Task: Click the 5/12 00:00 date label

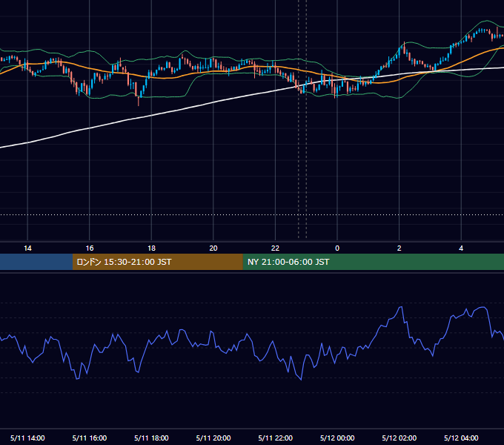Action: tap(337, 438)
